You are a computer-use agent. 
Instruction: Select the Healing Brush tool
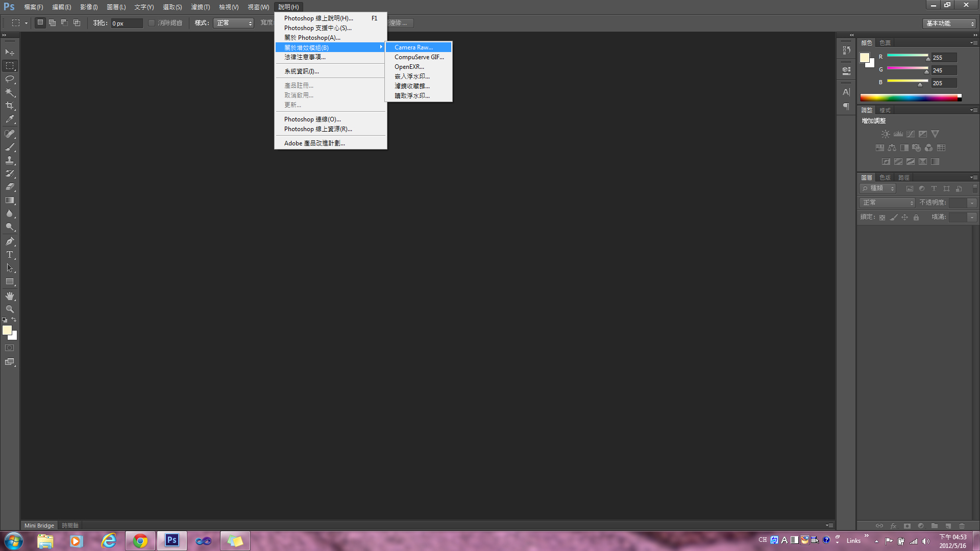click(x=10, y=134)
